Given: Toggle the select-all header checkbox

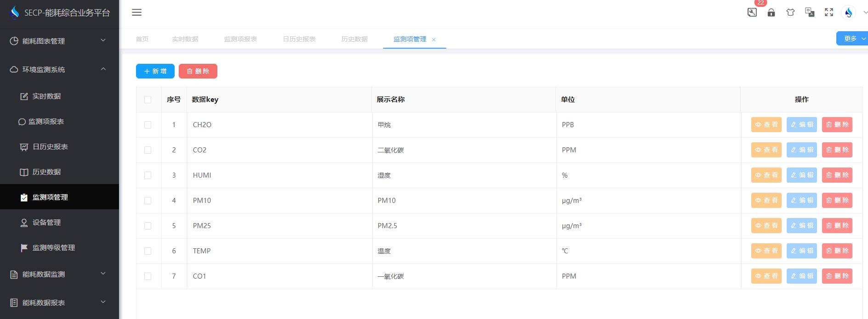Looking at the screenshot, I should 148,100.
